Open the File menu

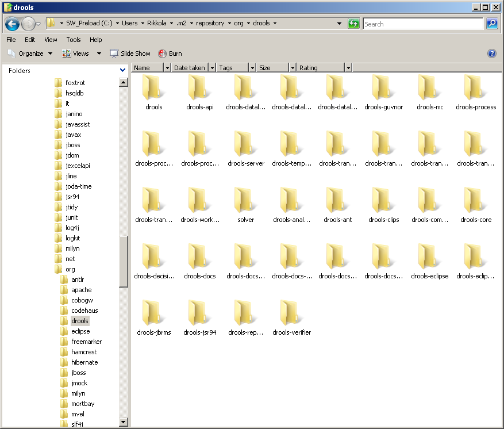point(11,40)
